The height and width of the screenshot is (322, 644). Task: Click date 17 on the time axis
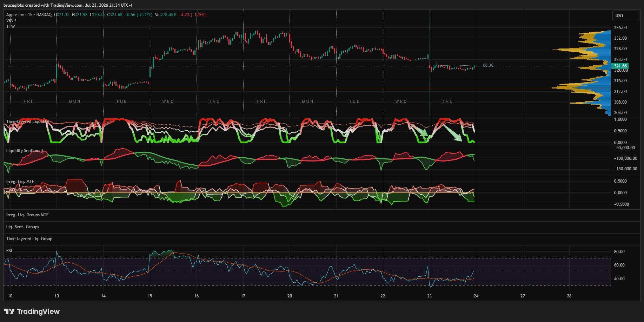tap(243, 296)
